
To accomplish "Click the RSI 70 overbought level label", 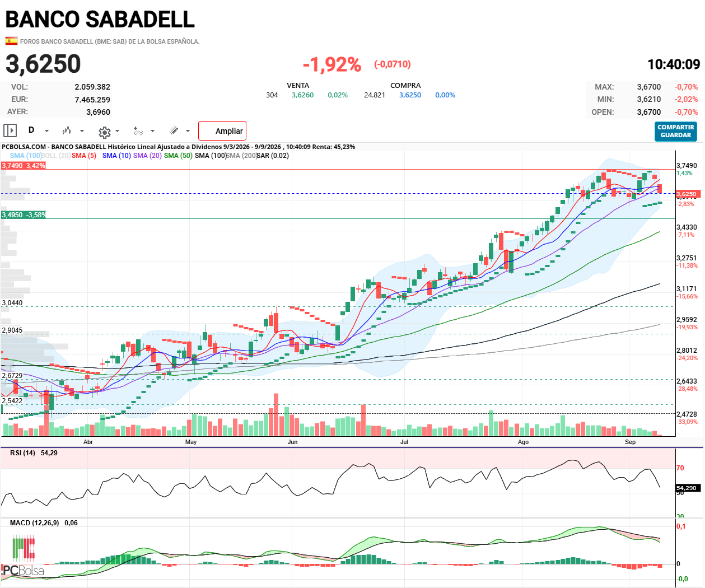I will tap(680, 468).
